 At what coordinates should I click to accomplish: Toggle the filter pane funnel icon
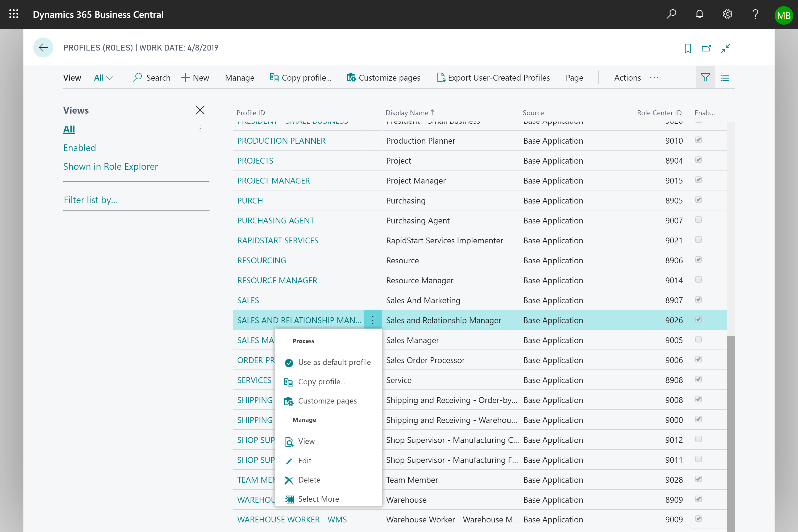coord(705,78)
